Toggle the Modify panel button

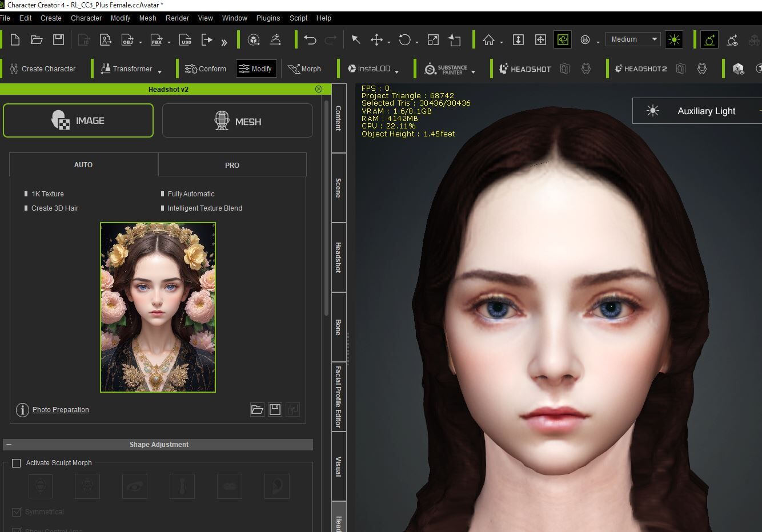pyautogui.click(x=256, y=68)
